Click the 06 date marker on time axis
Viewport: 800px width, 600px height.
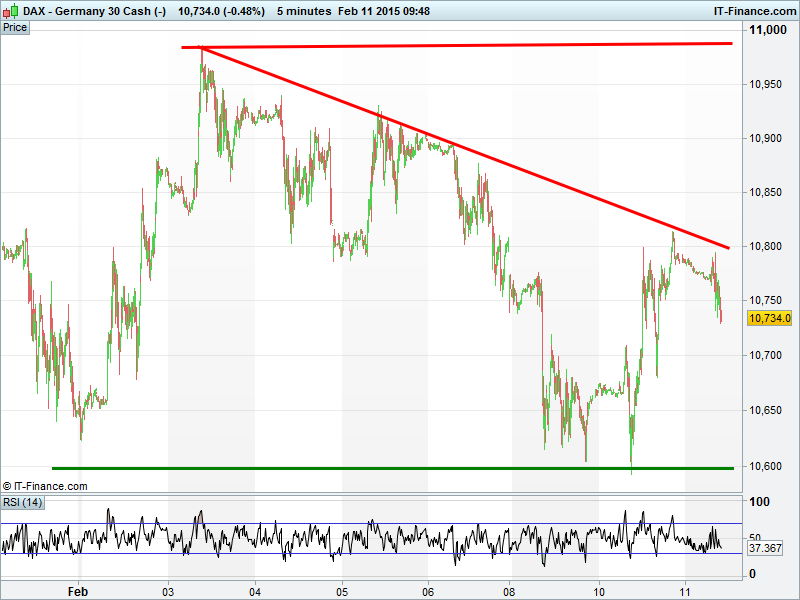pyautogui.click(x=428, y=591)
